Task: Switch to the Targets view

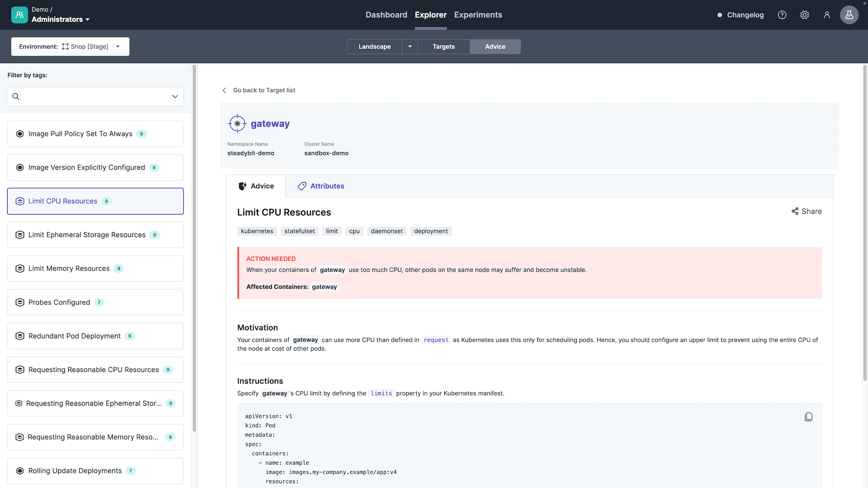Action: click(x=443, y=47)
